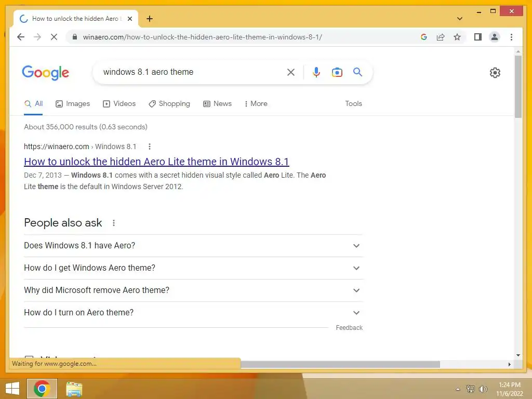
Task: Expand 'How do I turn on Aero theme?'
Action: pyautogui.click(x=193, y=312)
